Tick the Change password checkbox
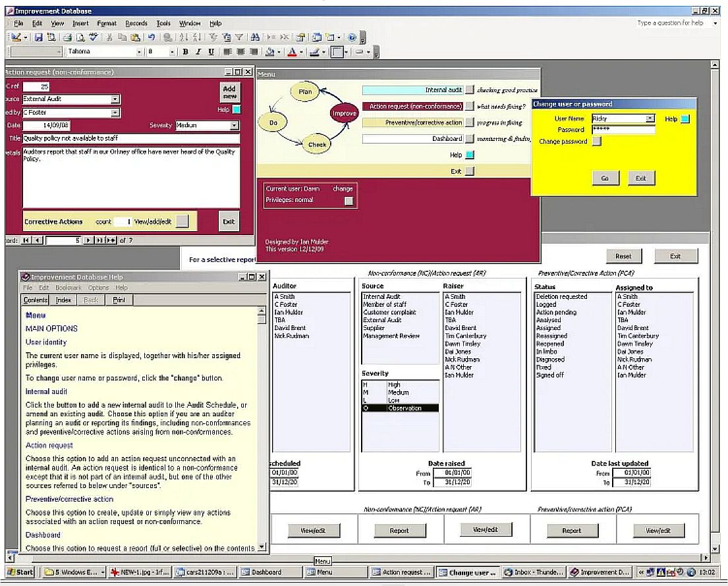The image size is (728, 586). pyautogui.click(x=596, y=141)
